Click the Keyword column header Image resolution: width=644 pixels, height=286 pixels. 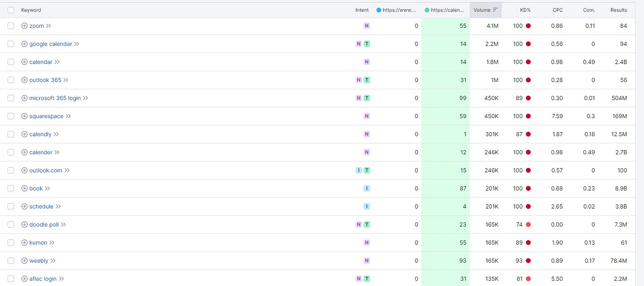point(31,10)
